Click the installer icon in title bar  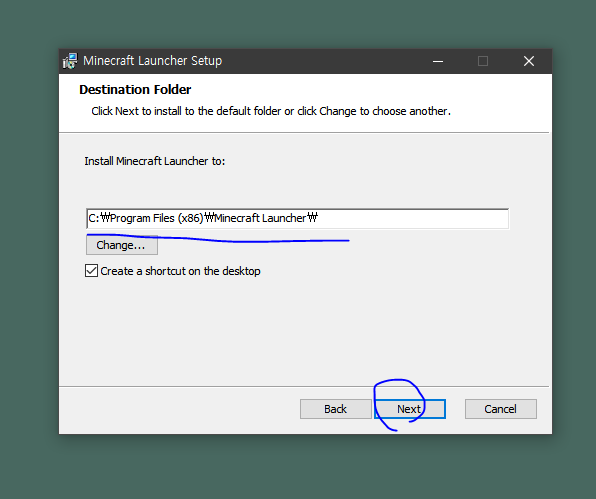[70, 61]
